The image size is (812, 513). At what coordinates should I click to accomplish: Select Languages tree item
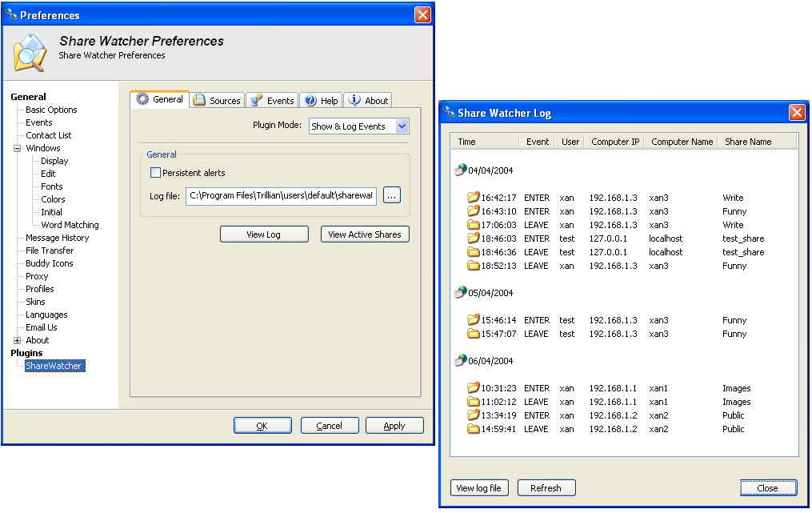(x=46, y=315)
